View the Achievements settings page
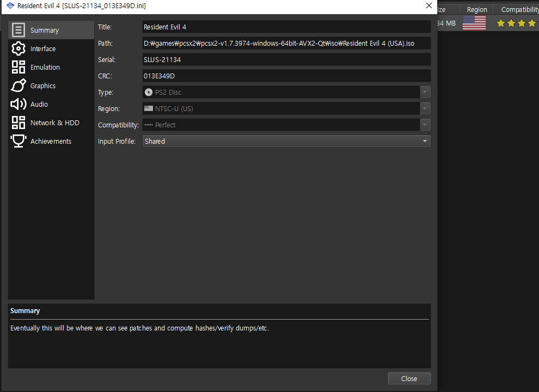This screenshot has height=392, width=539. pos(51,142)
